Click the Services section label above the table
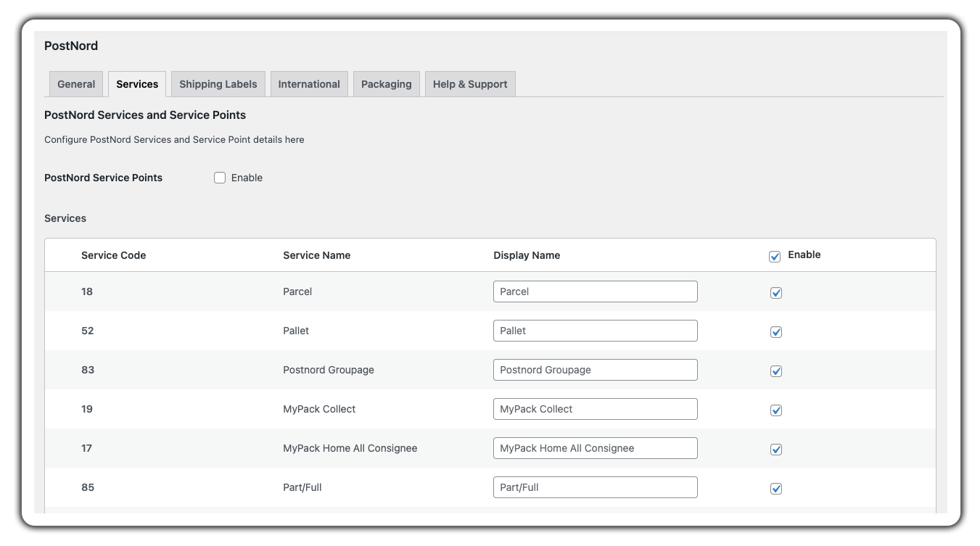980x546 pixels. [65, 218]
